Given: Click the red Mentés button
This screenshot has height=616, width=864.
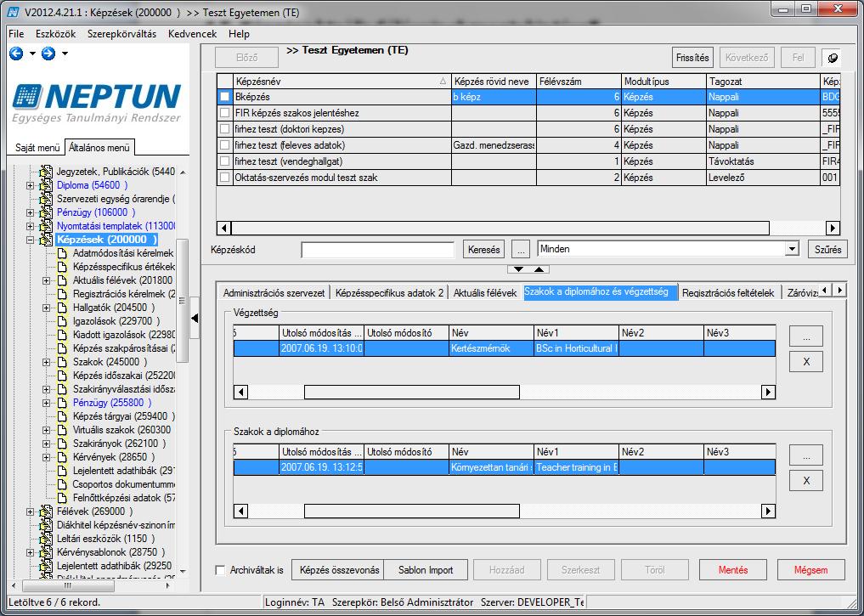Looking at the screenshot, I should point(733,570).
